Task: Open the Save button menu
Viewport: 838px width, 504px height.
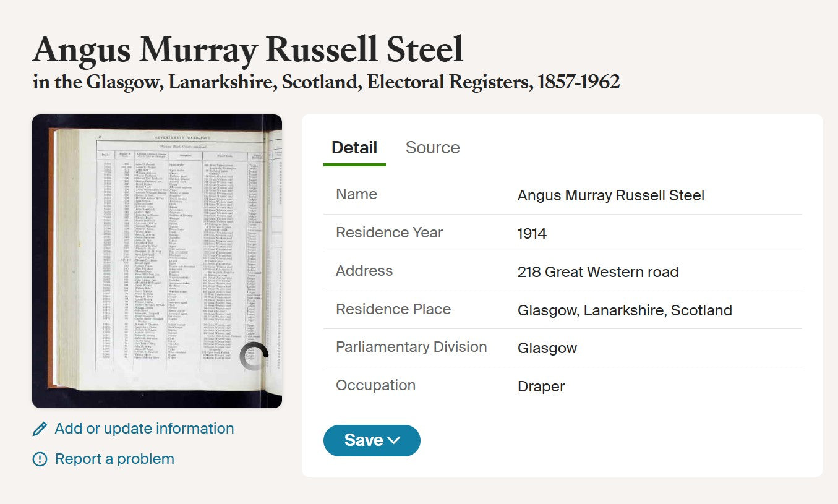Action: click(x=372, y=440)
